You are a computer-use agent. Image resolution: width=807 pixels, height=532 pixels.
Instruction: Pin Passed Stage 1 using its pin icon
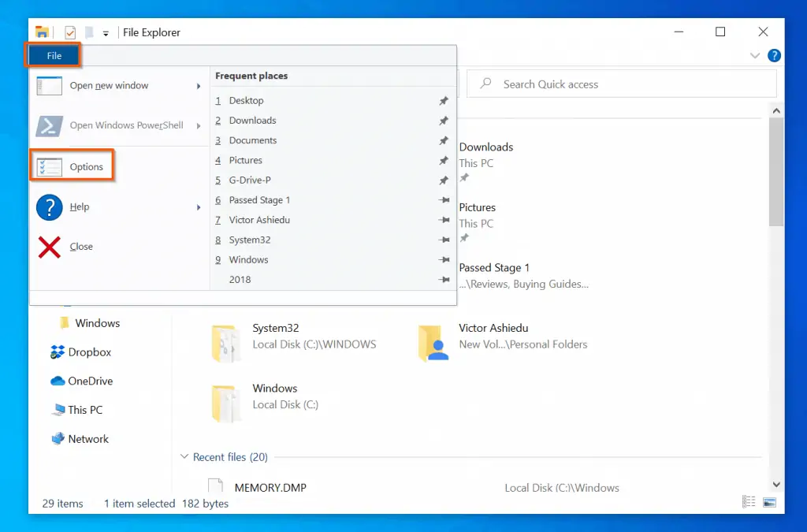pyautogui.click(x=444, y=200)
